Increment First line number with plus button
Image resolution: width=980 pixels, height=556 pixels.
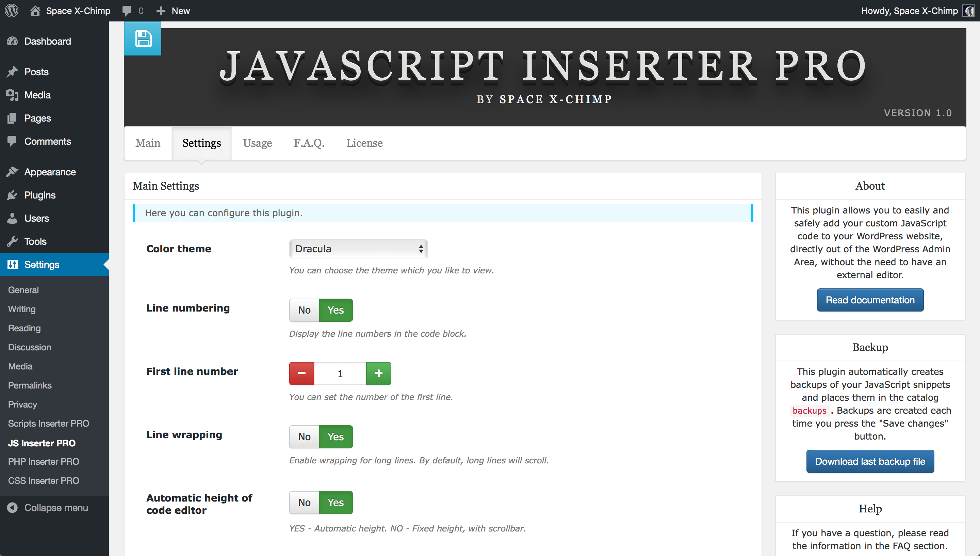pyautogui.click(x=378, y=373)
